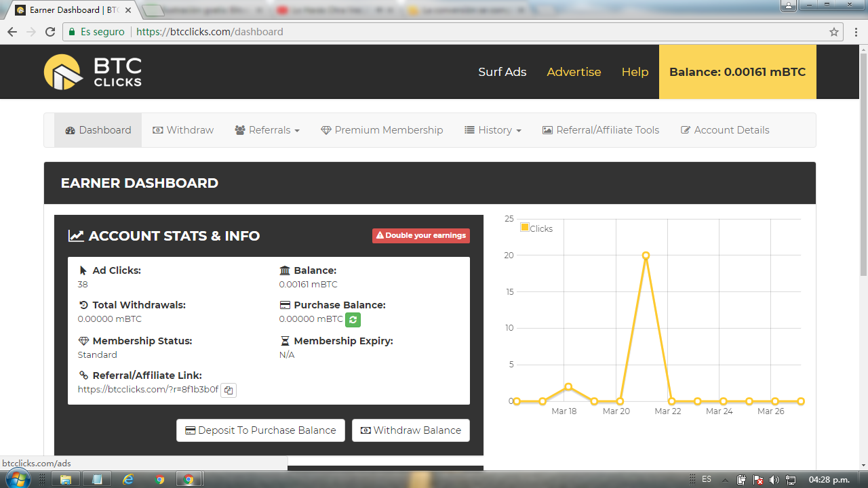Click Deposit To Purchase Balance
The image size is (868, 488).
pyautogui.click(x=260, y=430)
